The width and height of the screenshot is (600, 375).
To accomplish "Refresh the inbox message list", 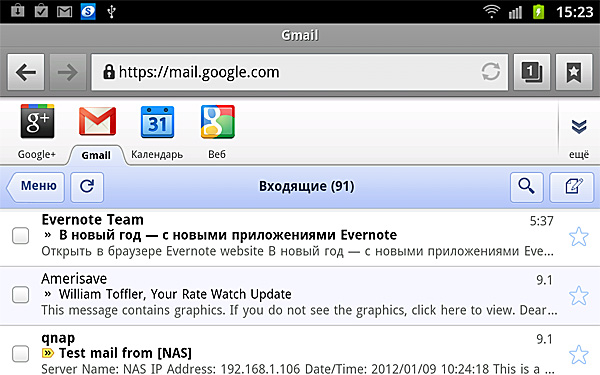I will [87, 187].
